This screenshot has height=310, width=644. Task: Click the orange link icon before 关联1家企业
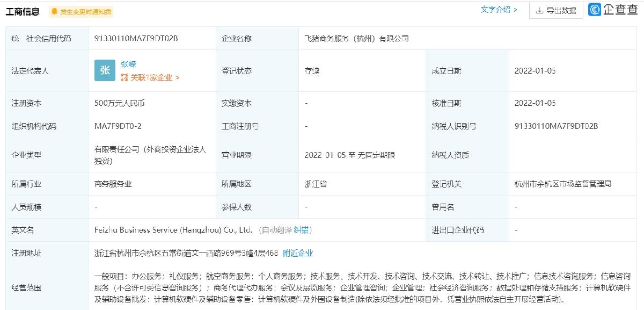click(x=125, y=77)
